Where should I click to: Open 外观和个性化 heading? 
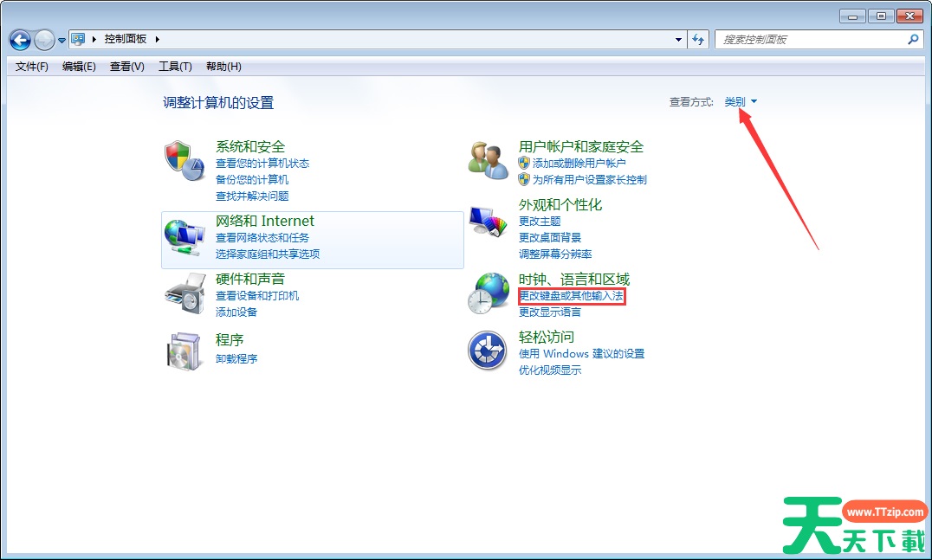point(560,205)
